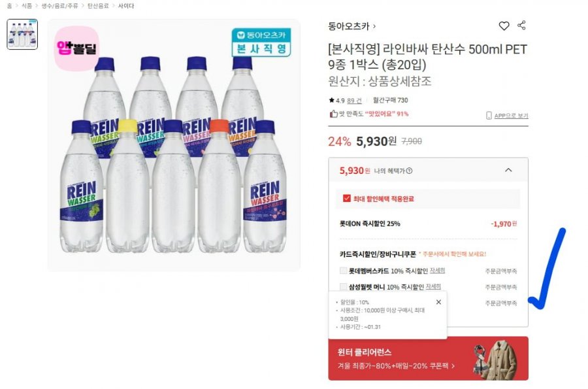Open the 89건 reviews link
This screenshot has width=588, height=389.
click(354, 101)
